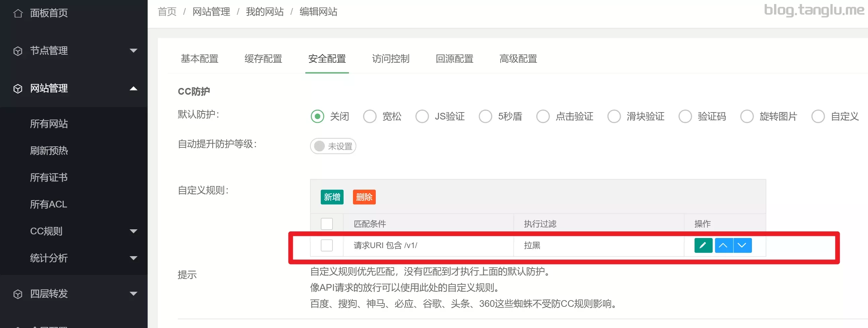868x328 pixels.
Task: Move rule down with the down arrow icon
Action: coord(742,245)
